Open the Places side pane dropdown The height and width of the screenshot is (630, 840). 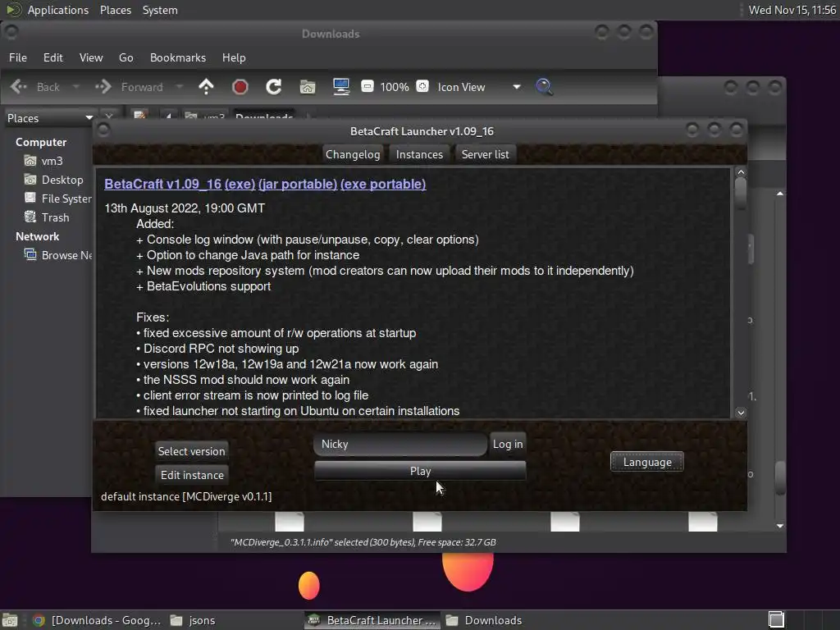49,118
